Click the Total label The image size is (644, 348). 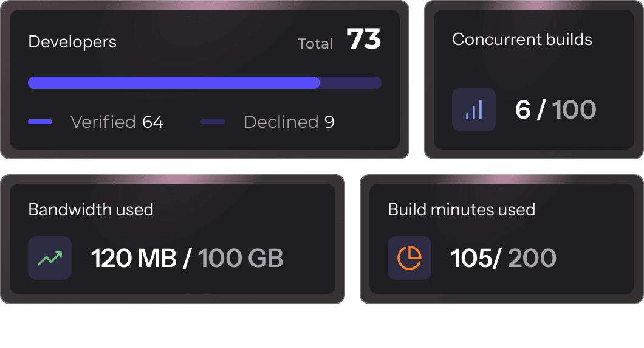click(x=315, y=44)
